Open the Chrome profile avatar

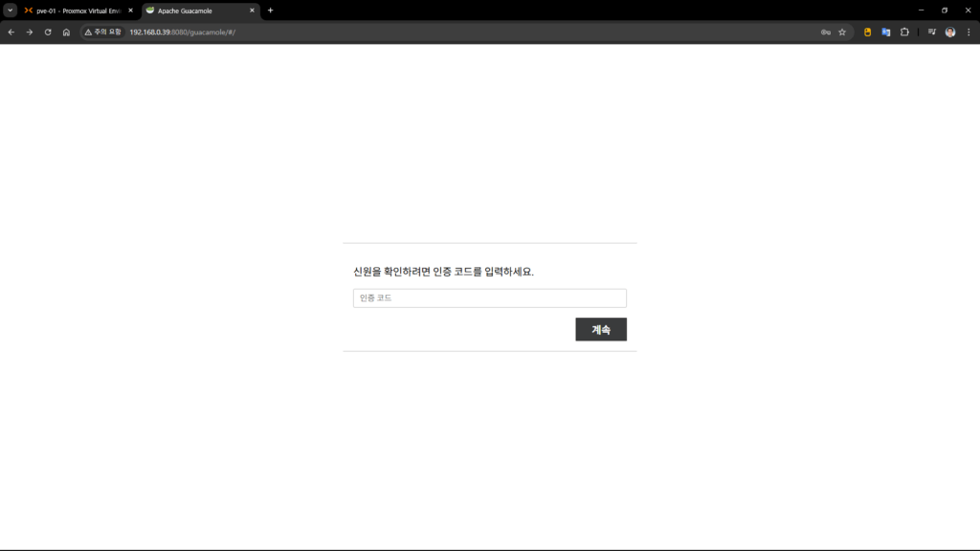click(x=950, y=32)
